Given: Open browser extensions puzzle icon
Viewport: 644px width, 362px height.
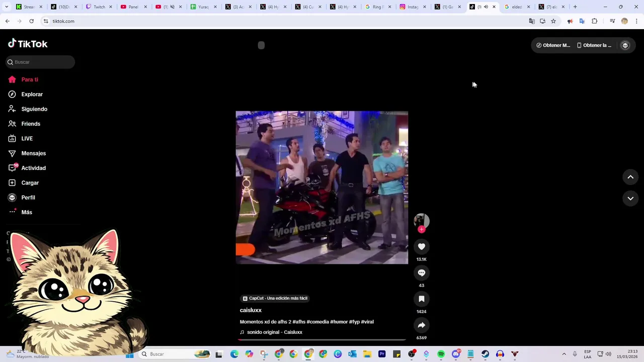Looking at the screenshot, I should [x=595, y=21].
